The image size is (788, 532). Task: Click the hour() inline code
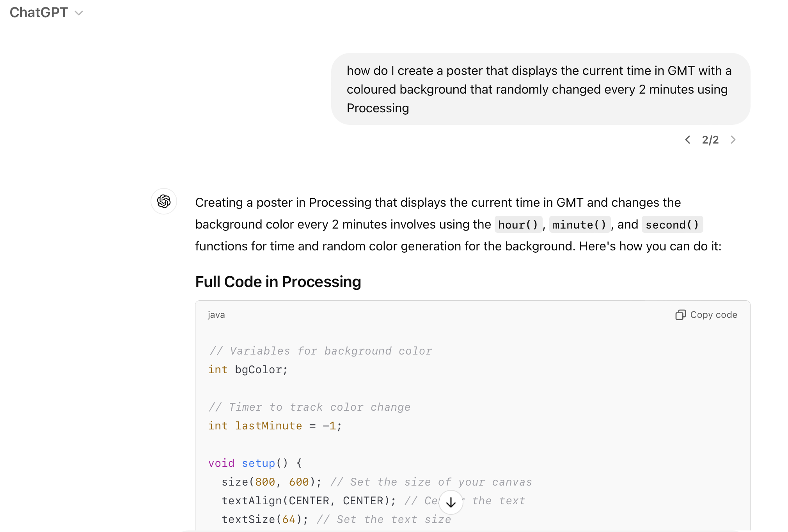click(x=518, y=225)
